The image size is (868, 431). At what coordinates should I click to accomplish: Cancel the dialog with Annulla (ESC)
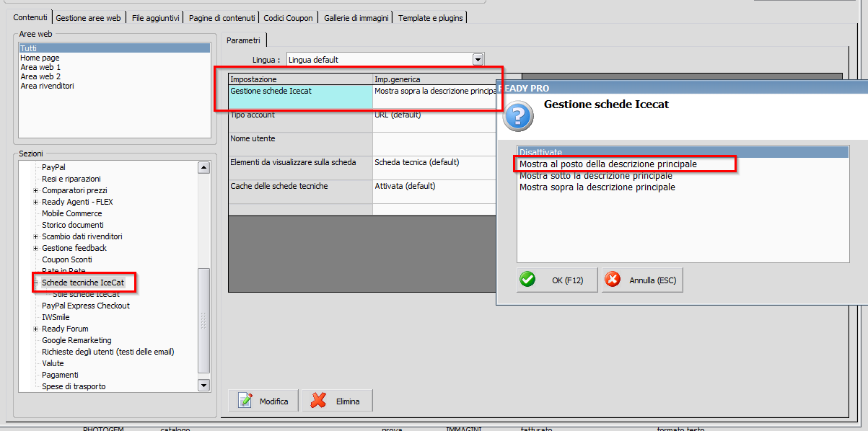pyautogui.click(x=642, y=280)
